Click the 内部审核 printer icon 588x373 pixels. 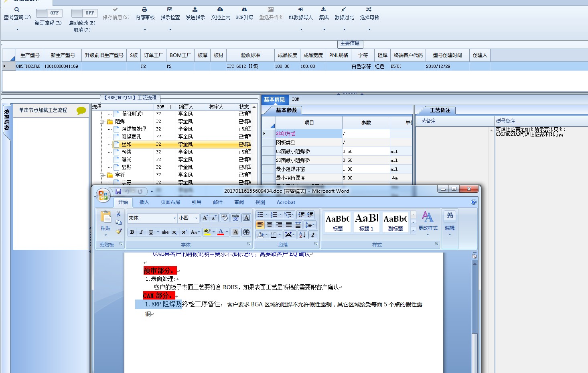point(144,9)
